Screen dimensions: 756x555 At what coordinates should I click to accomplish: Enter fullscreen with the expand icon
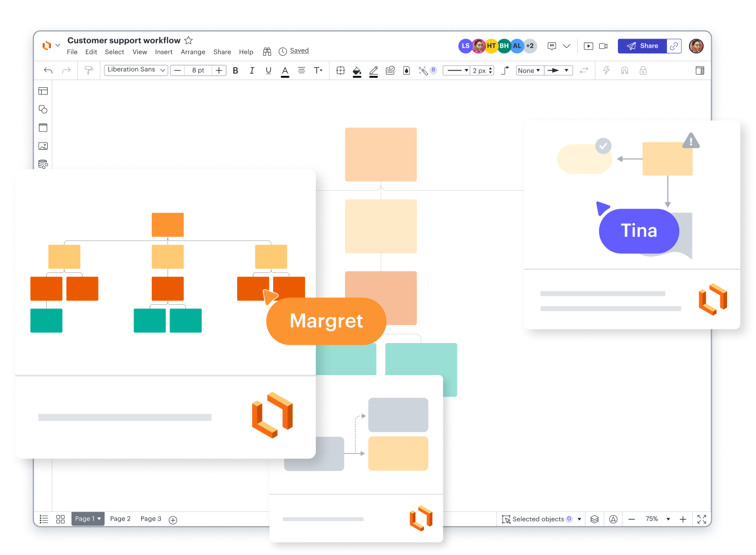point(702,519)
